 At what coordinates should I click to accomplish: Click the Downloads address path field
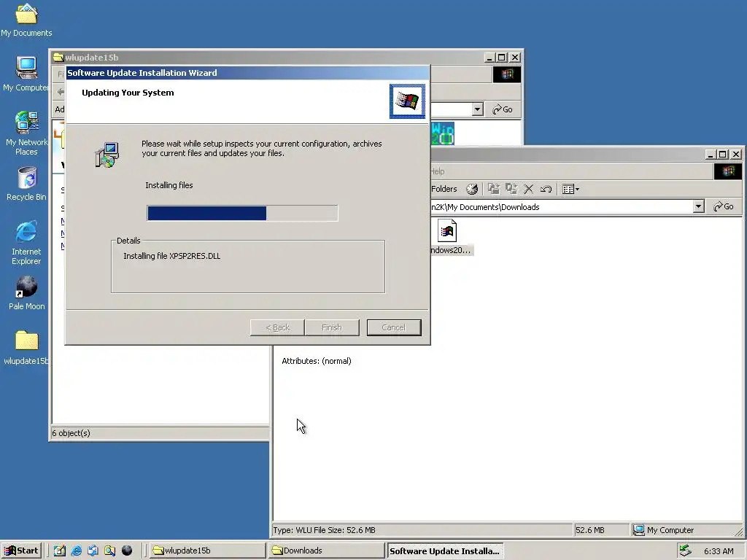(x=561, y=206)
